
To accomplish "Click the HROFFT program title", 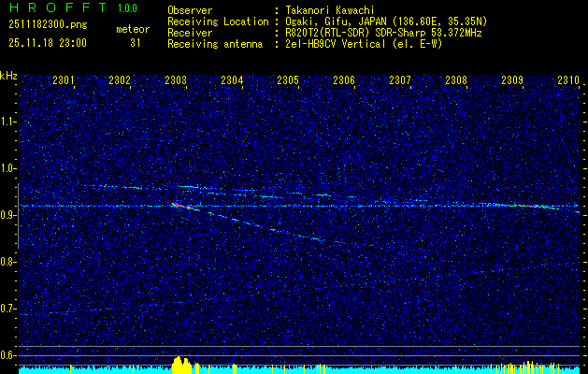I will [56, 8].
